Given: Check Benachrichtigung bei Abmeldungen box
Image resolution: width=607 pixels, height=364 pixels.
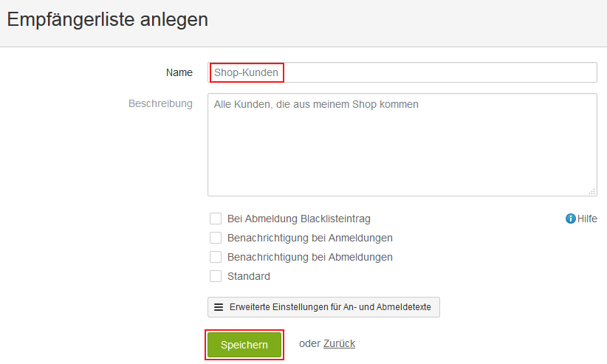Looking at the screenshot, I should pos(216,257).
